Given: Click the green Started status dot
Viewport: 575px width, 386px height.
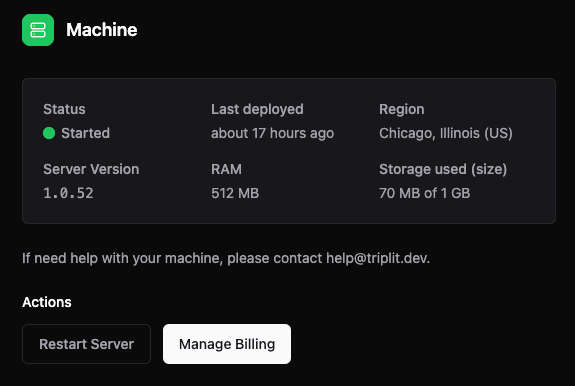Looking at the screenshot, I should (x=49, y=133).
